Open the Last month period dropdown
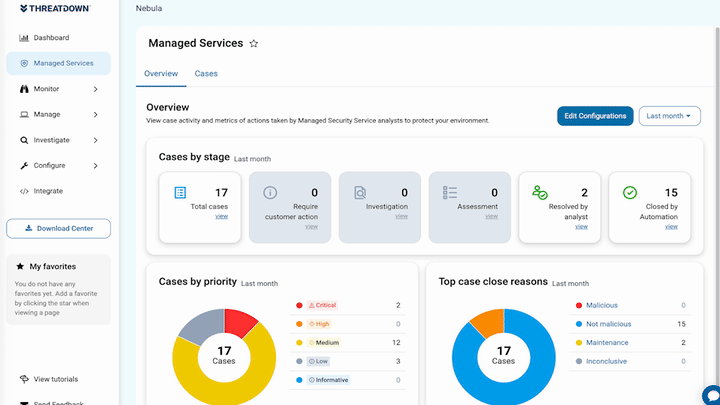Viewport: 720px width, 405px height. (669, 116)
